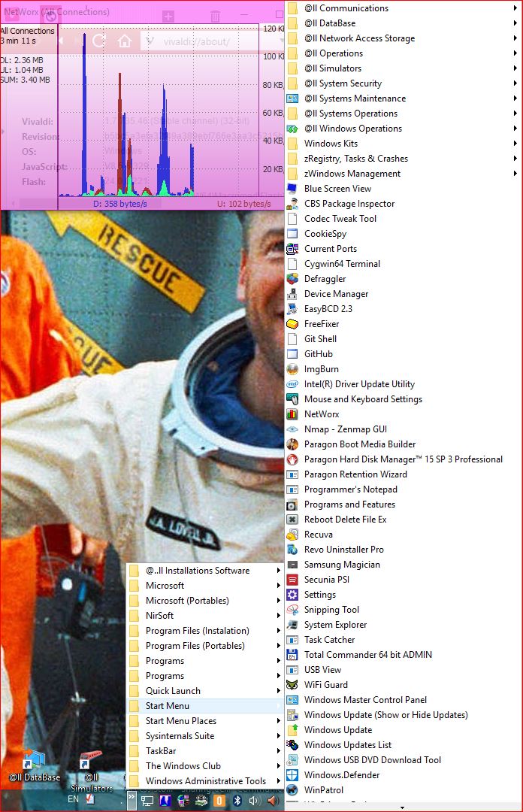Select the Start Menu folder item
Viewport: 523px width, 812px height.
[167, 706]
